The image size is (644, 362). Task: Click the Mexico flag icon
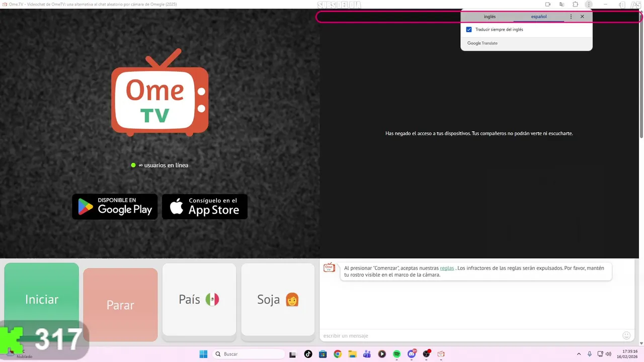[x=212, y=300]
